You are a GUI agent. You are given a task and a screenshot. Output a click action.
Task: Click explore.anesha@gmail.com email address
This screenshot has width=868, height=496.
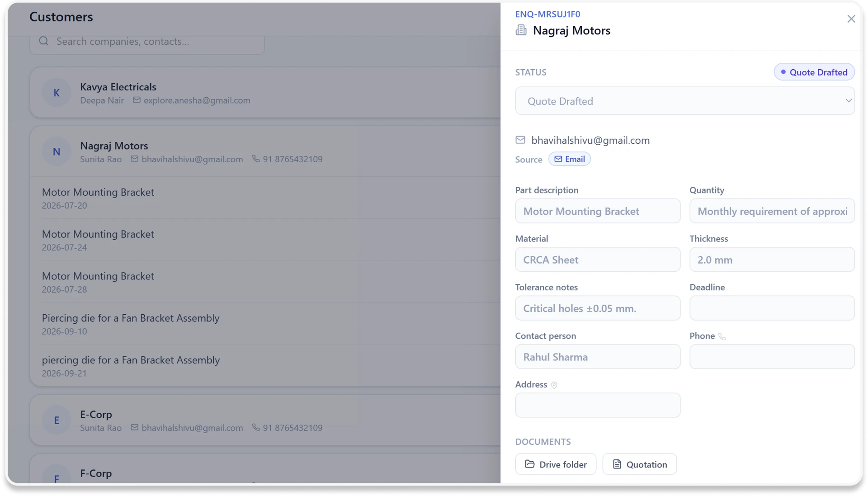click(197, 100)
